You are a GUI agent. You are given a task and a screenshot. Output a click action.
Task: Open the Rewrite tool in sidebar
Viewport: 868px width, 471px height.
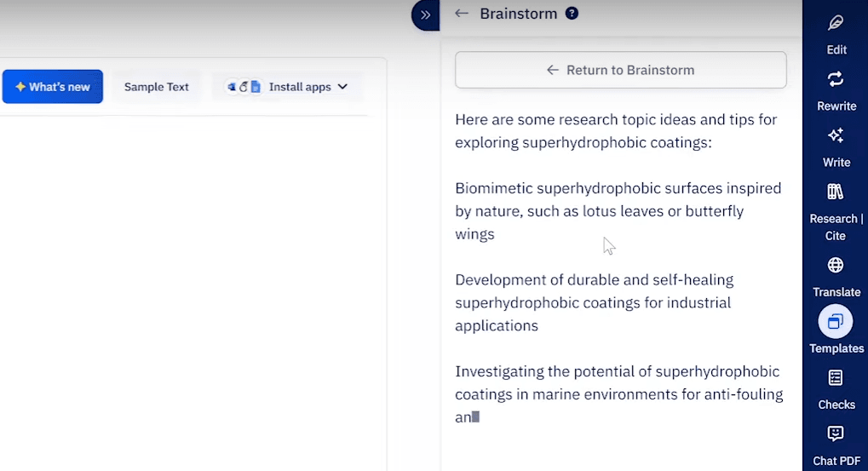tap(836, 91)
